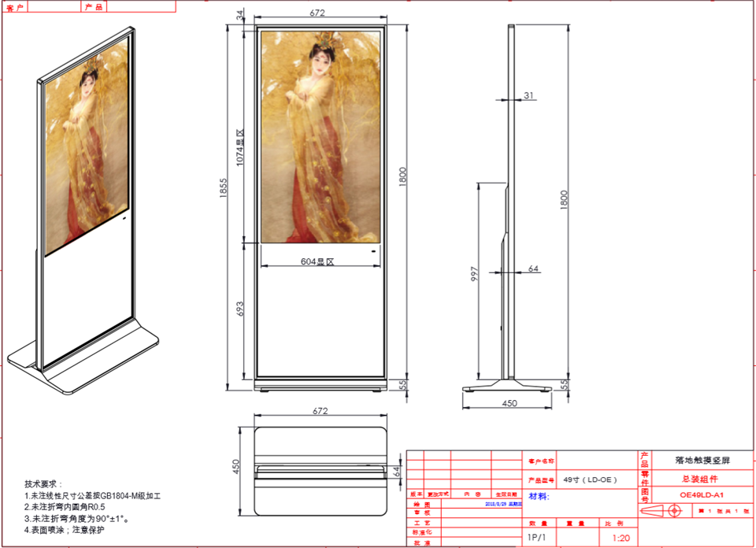Click the empty customer name field in title block

click(x=596, y=461)
